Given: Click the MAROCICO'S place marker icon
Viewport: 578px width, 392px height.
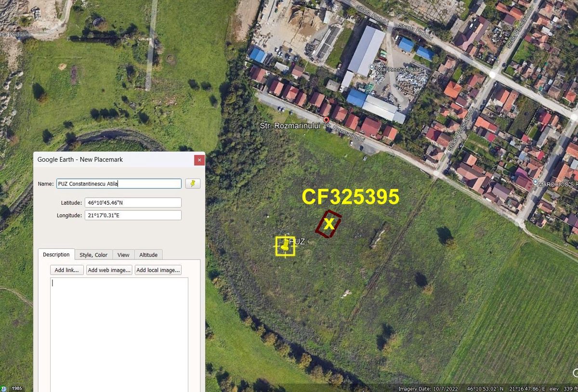Looking at the screenshot, I should pyautogui.click(x=536, y=182).
